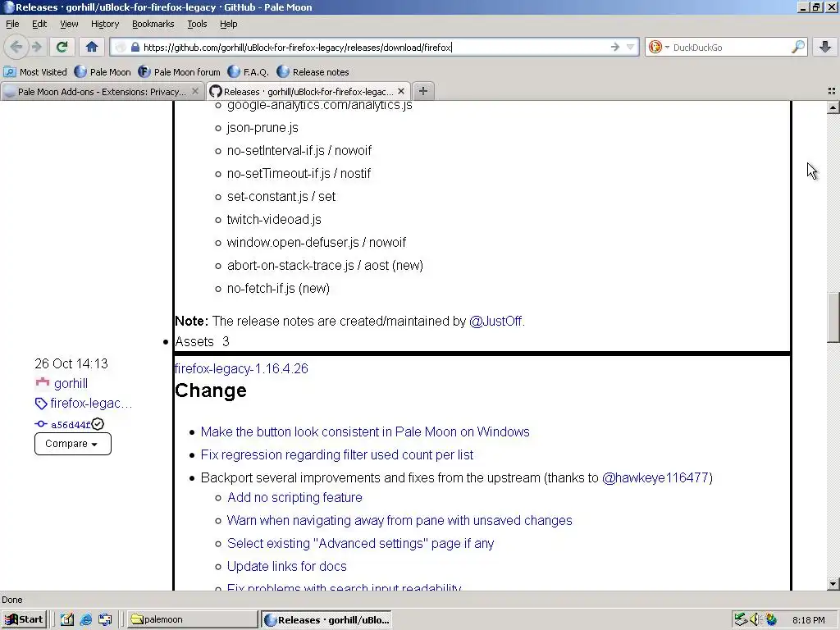Open the firefox-legacy-1.16.4.26 release link
840x630 pixels.
(241, 368)
